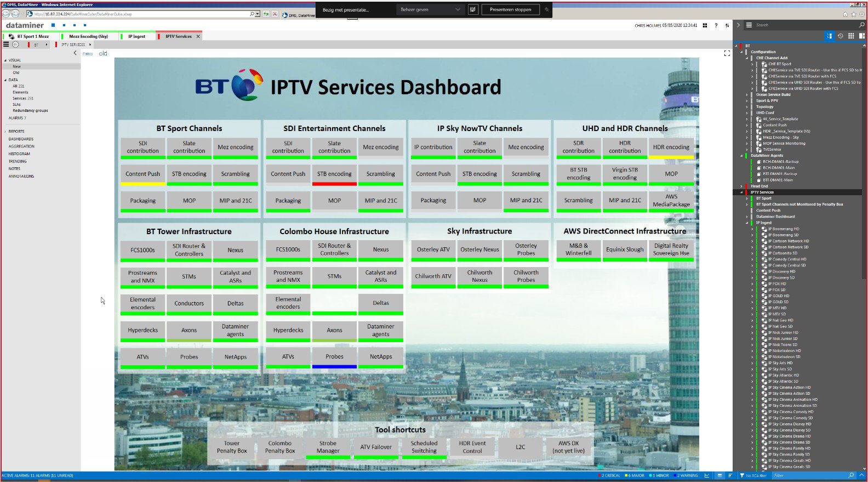The width and height of the screenshot is (868, 482).
Task: Switch to the BT Sport 1 Mezz tab
Action: (32, 36)
